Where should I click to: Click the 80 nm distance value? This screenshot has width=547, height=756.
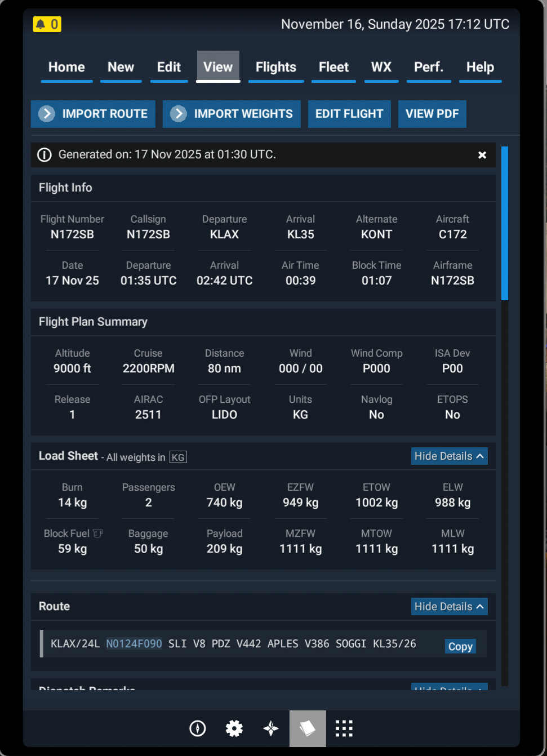pos(224,368)
